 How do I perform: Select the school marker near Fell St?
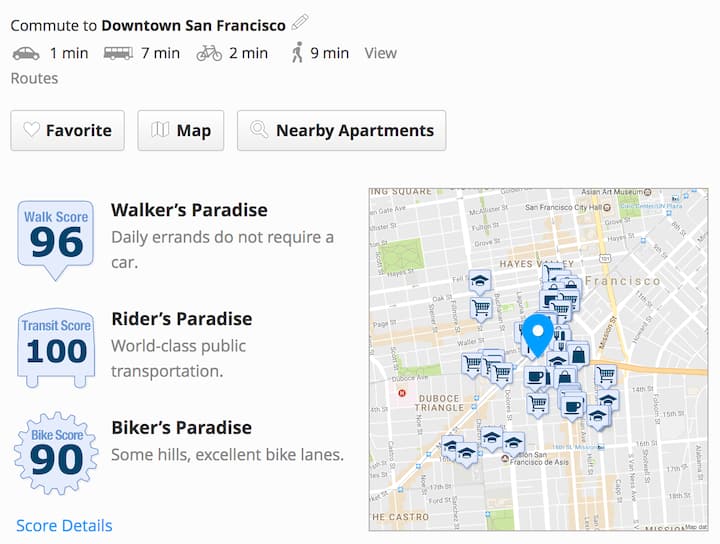point(480,281)
